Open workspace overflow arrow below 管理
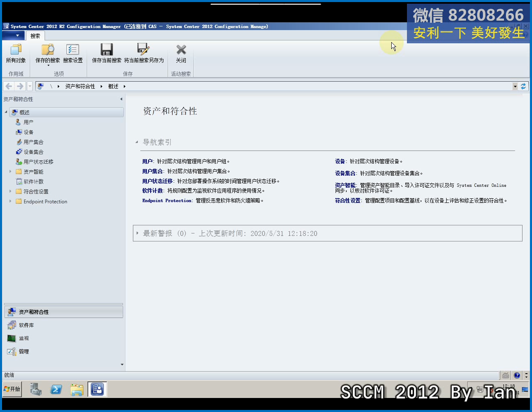532x412 pixels. click(x=122, y=365)
